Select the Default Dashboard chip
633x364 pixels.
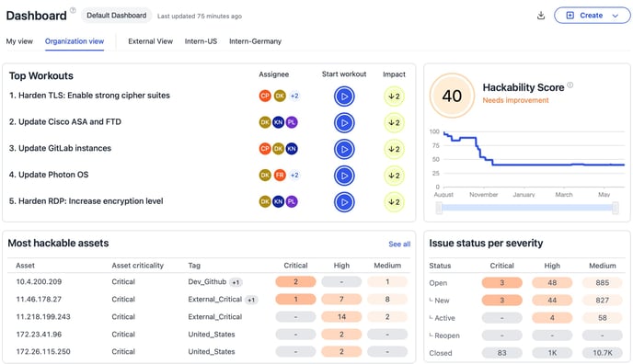click(x=116, y=16)
